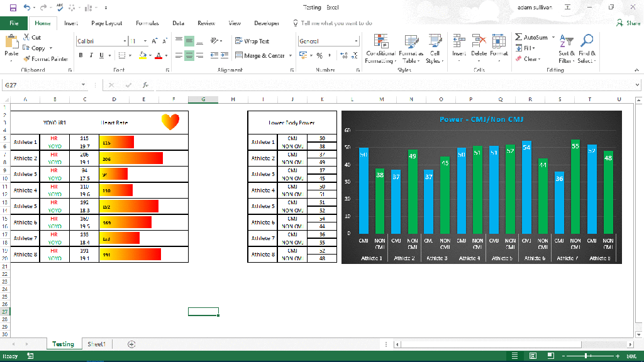Toggle italic formatting

[x=91, y=56]
